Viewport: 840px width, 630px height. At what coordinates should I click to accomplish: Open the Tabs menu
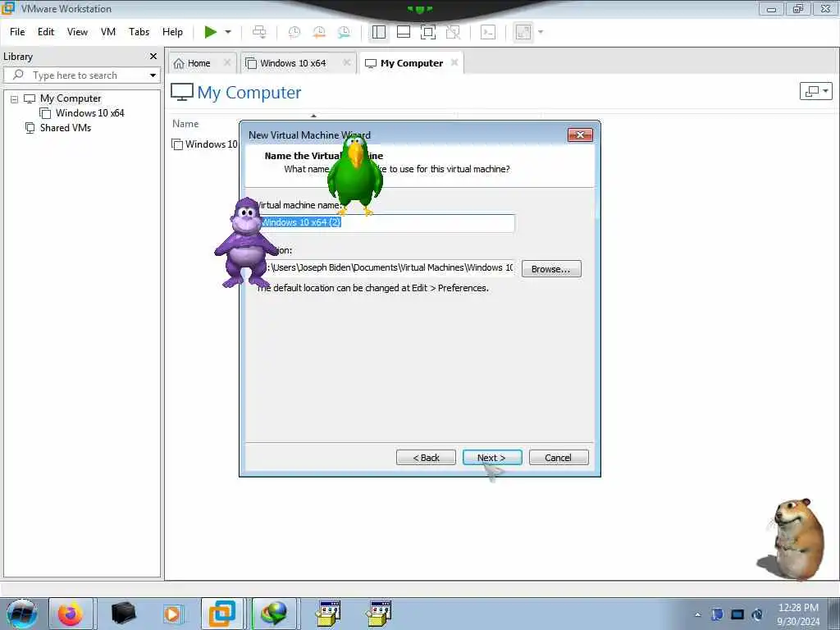[x=139, y=32]
